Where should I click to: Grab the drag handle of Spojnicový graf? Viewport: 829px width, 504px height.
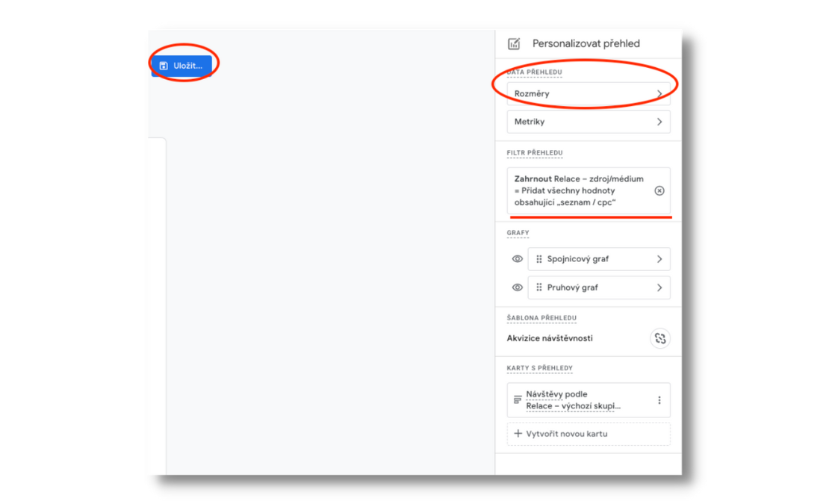pyautogui.click(x=538, y=259)
